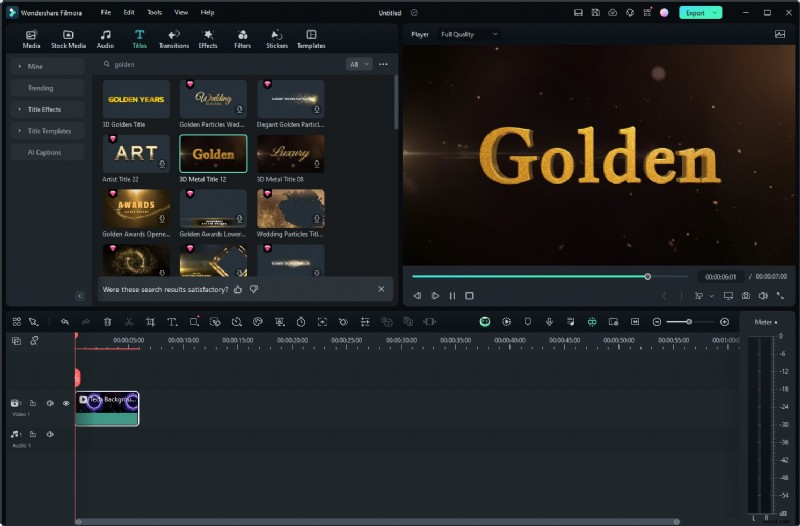
Task: Open the color palette tool
Action: pyautogui.click(x=258, y=322)
